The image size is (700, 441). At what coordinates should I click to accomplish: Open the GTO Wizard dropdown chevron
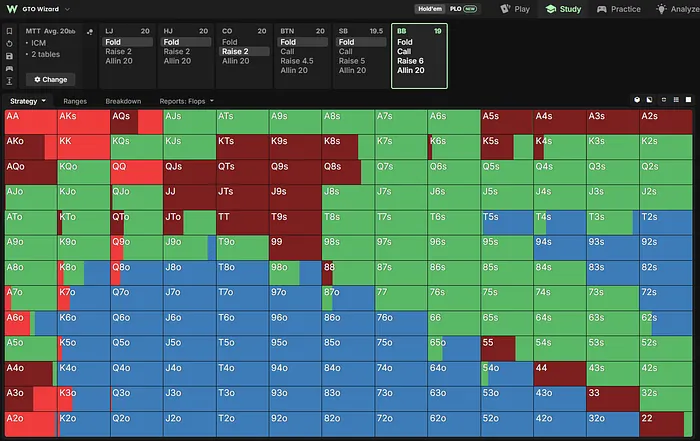(67, 9)
